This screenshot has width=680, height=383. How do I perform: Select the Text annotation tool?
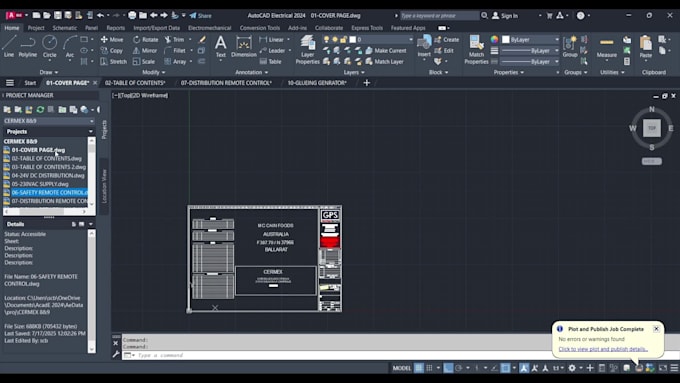click(220, 46)
